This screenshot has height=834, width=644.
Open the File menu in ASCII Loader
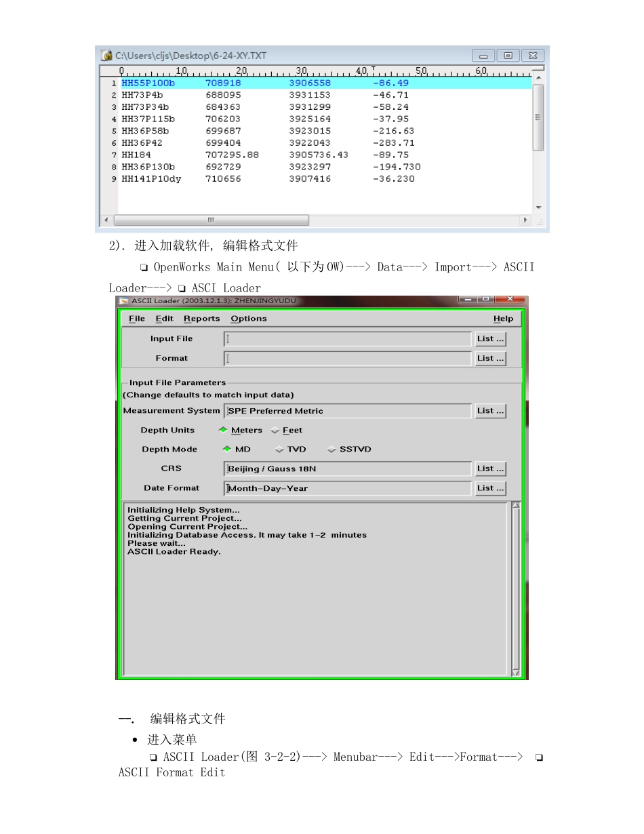coord(136,319)
